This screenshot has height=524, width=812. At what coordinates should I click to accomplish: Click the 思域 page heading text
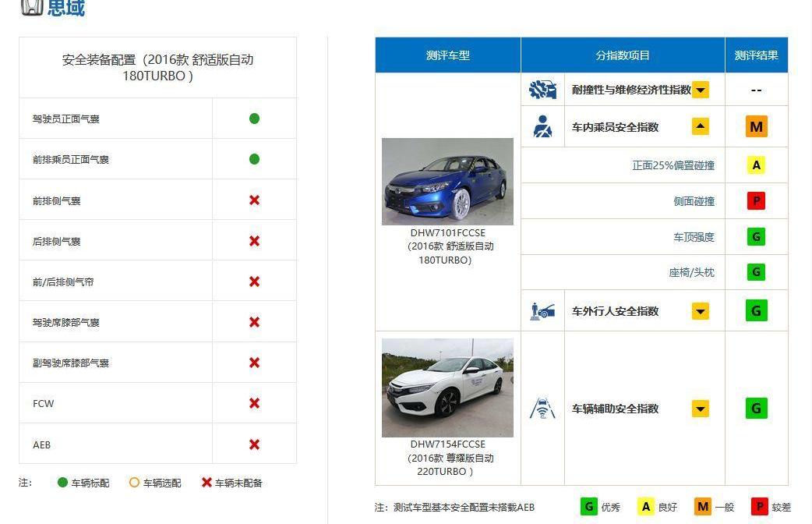point(65,7)
